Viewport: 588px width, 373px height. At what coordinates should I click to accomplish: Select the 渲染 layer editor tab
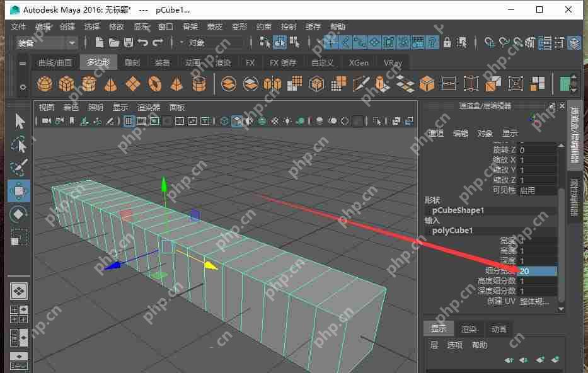[x=469, y=329]
